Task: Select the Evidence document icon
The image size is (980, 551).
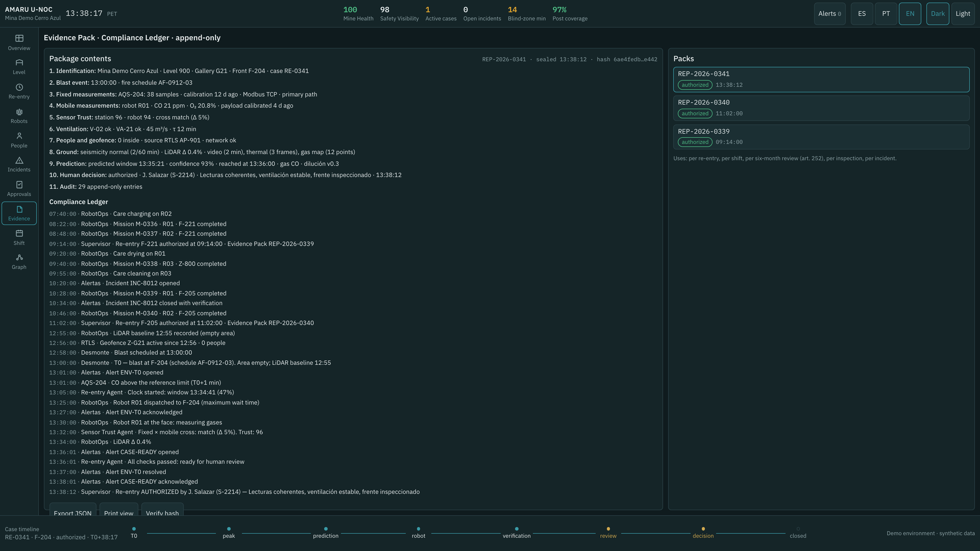Action: 19,213
